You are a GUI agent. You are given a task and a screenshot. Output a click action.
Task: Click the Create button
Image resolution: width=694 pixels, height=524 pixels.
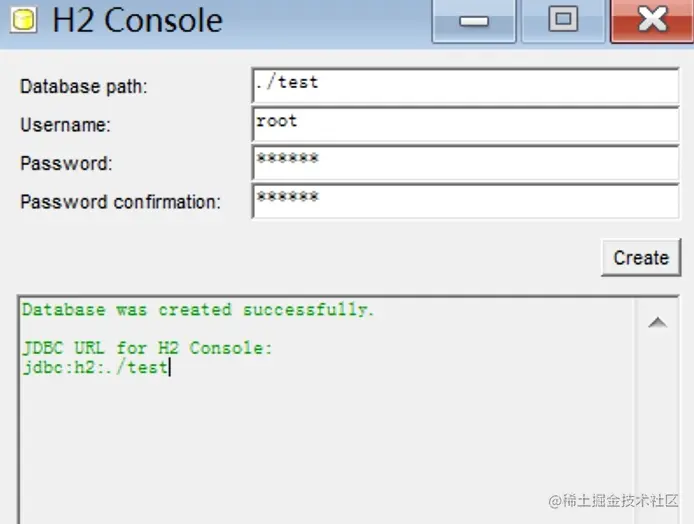641,258
